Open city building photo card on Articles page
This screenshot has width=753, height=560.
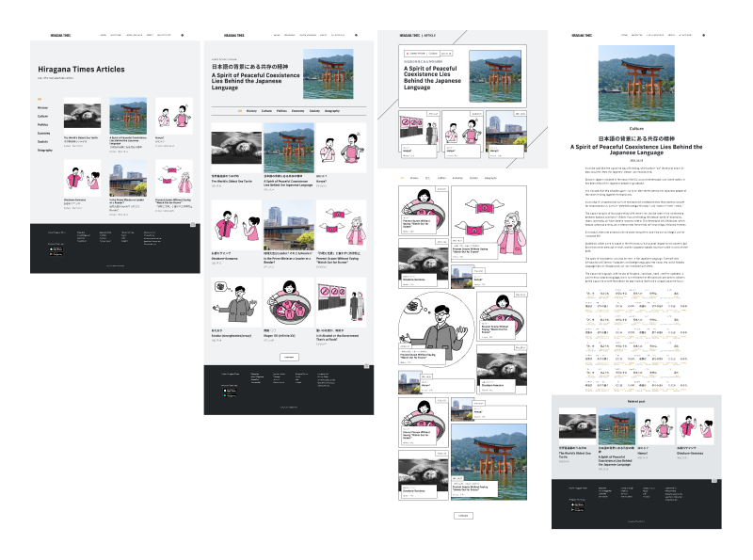128,178
